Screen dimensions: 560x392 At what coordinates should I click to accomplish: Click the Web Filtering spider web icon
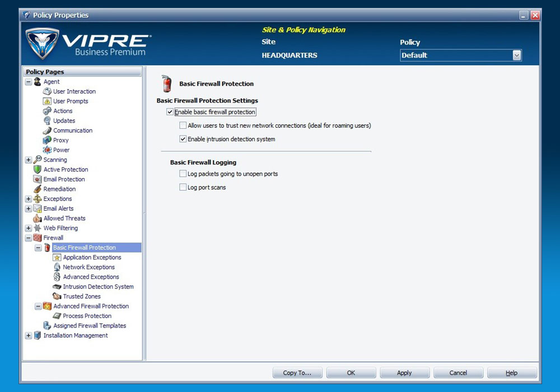click(x=38, y=228)
